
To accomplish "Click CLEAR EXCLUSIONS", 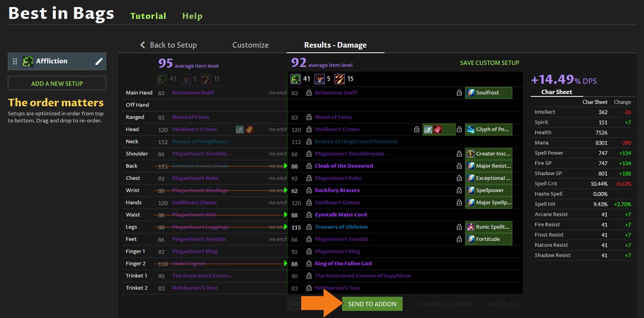I will (445, 304).
